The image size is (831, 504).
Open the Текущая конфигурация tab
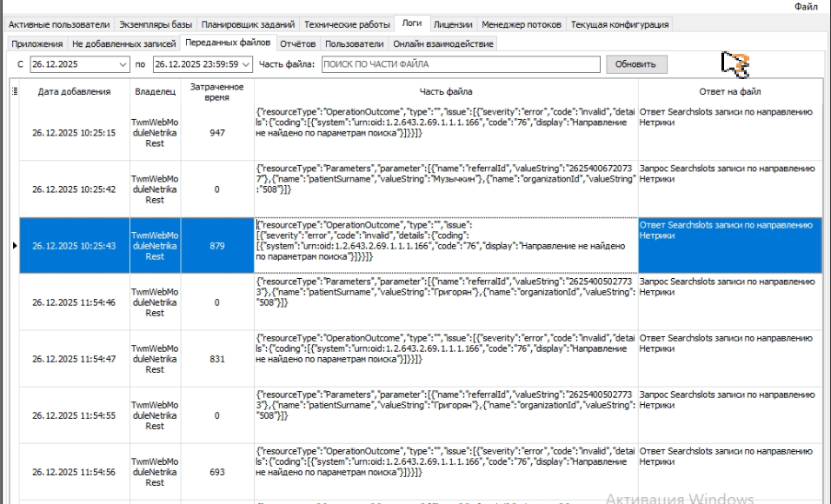point(621,24)
